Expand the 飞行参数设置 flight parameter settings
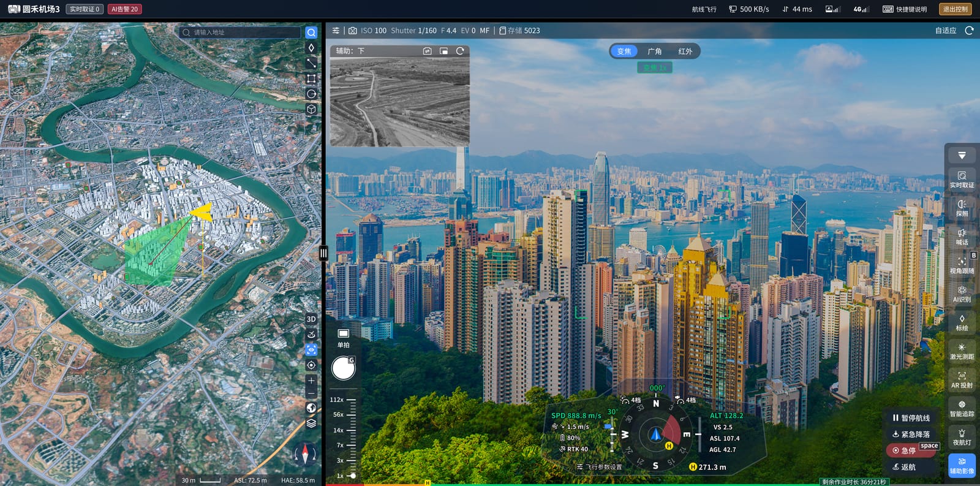 pyautogui.click(x=600, y=467)
